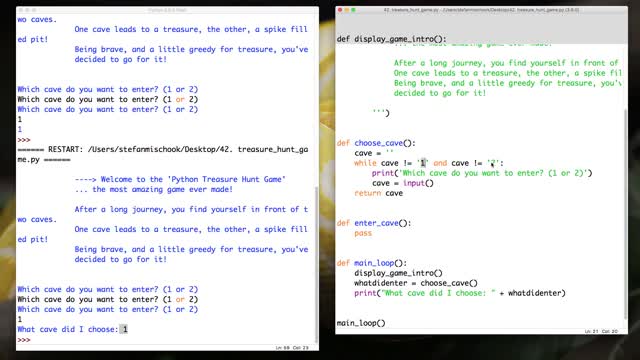Click the closing ''') triple quote in editor
Screen dimensions: 640x360
tap(381, 112)
